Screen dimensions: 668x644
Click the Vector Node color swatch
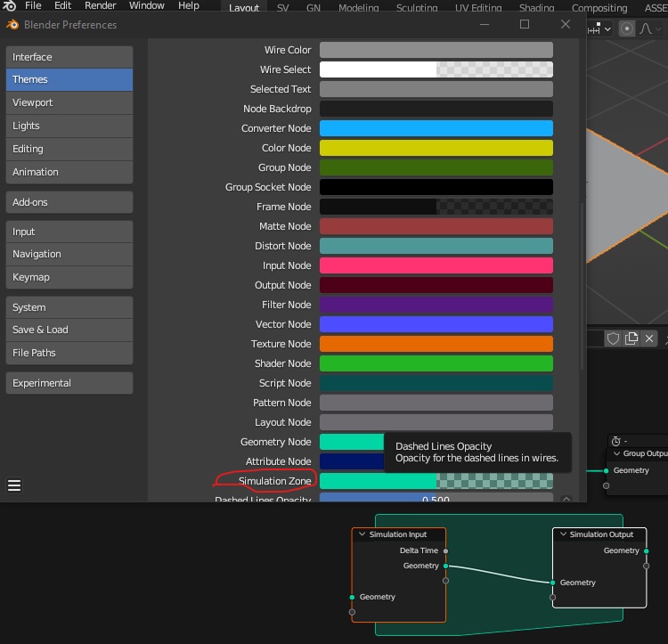click(436, 324)
